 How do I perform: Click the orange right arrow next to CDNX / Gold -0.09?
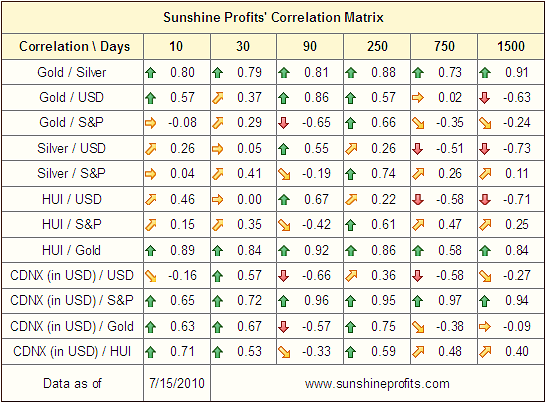(485, 327)
